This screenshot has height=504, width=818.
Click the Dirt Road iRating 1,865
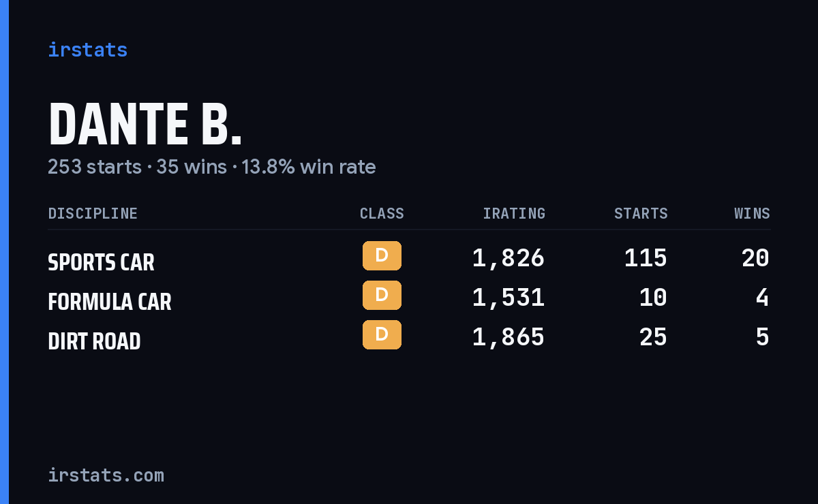point(509,337)
